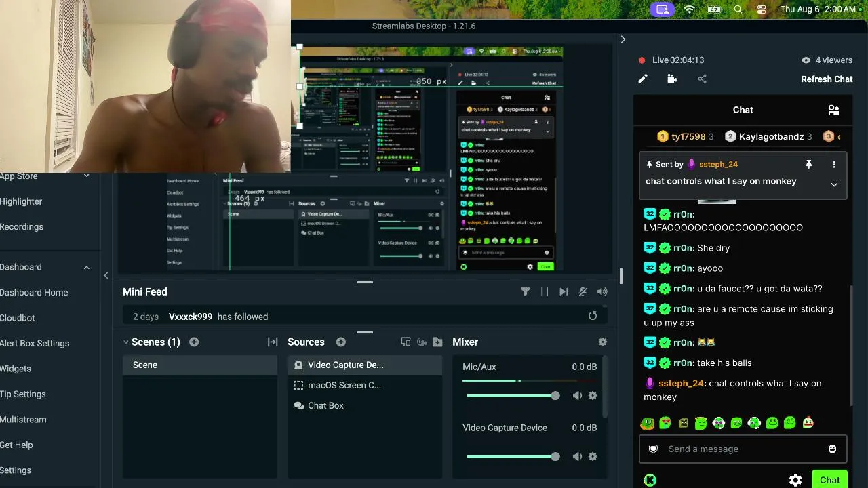This screenshot has height=488, width=868.
Task: Pause the Mini Feed alert queue
Action: click(x=545, y=291)
